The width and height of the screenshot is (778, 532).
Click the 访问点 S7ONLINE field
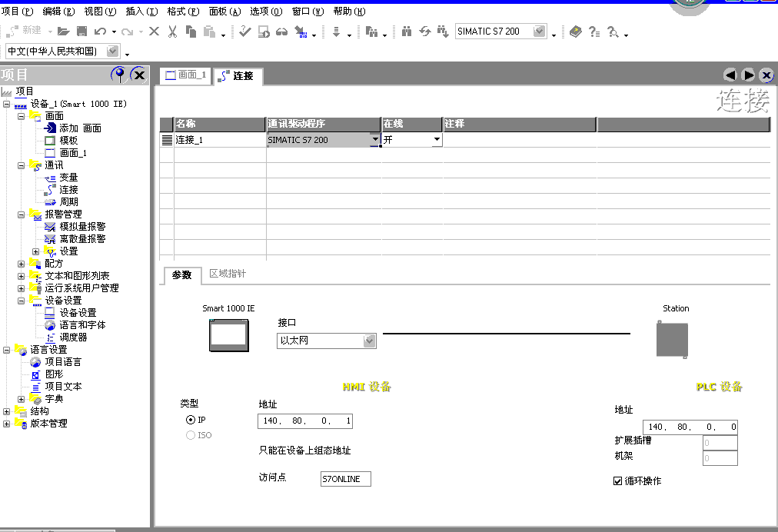click(346, 479)
